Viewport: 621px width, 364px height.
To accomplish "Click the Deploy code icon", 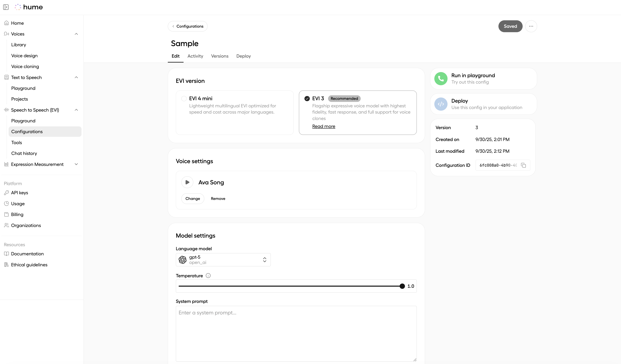I will pos(441,104).
